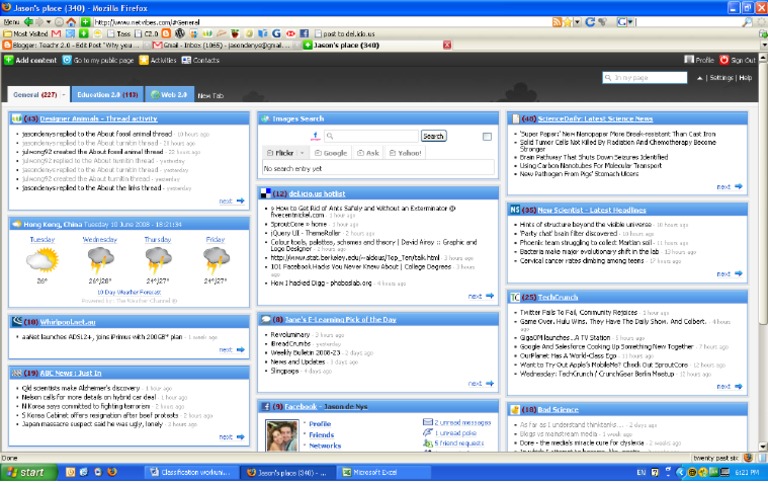This screenshot has width=768, height=484.
Task: Click the Sign Out icon
Action: (724, 60)
